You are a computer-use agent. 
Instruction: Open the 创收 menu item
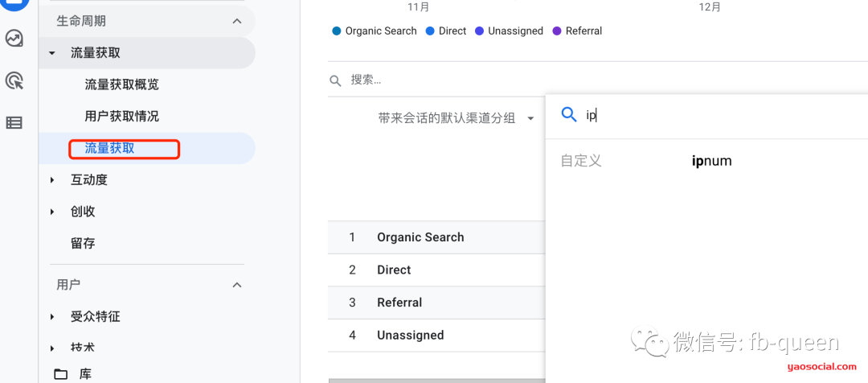pos(83,211)
